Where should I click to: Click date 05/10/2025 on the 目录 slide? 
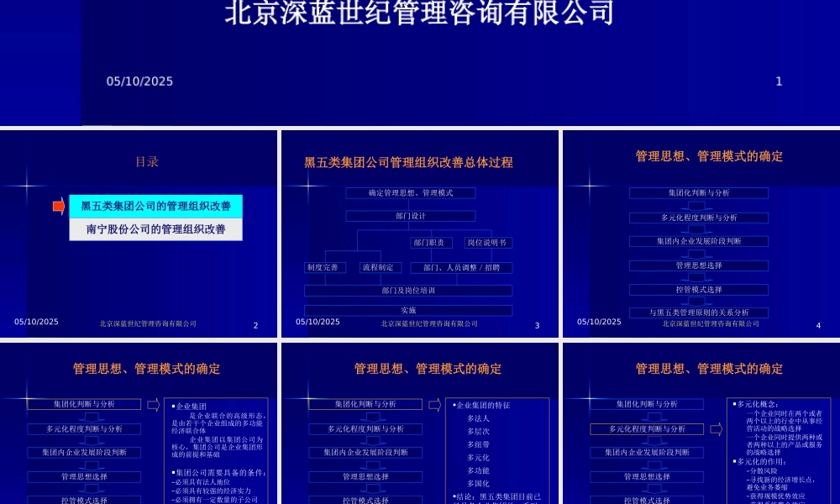click(x=36, y=322)
